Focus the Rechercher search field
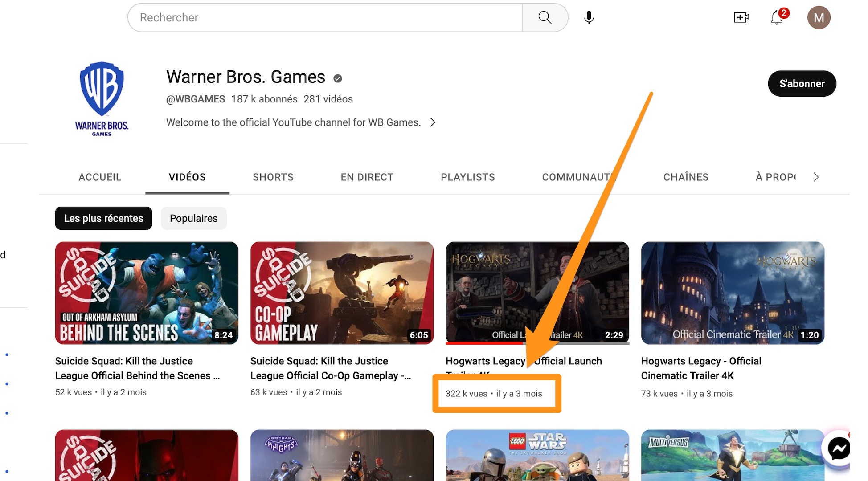This screenshot has height=481, width=868. [325, 17]
